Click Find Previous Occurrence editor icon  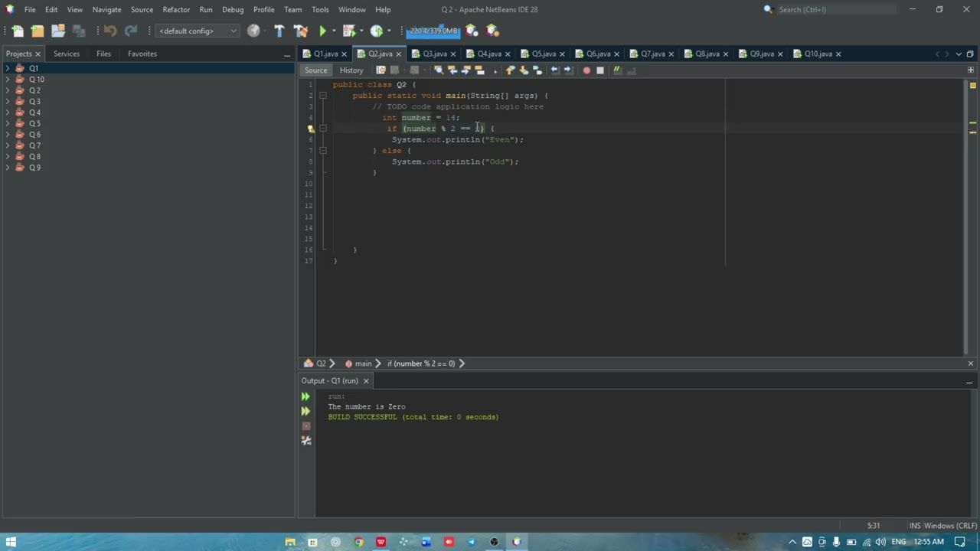coord(452,70)
